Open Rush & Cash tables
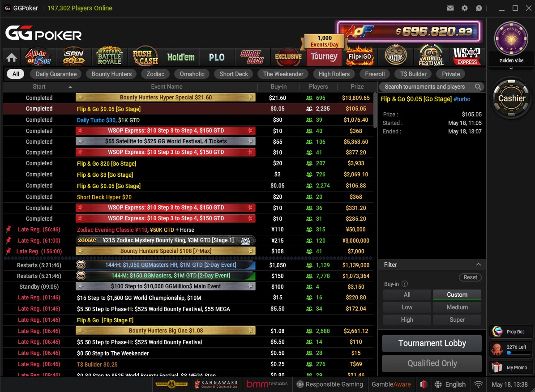This screenshot has width=535, height=392. click(146, 56)
